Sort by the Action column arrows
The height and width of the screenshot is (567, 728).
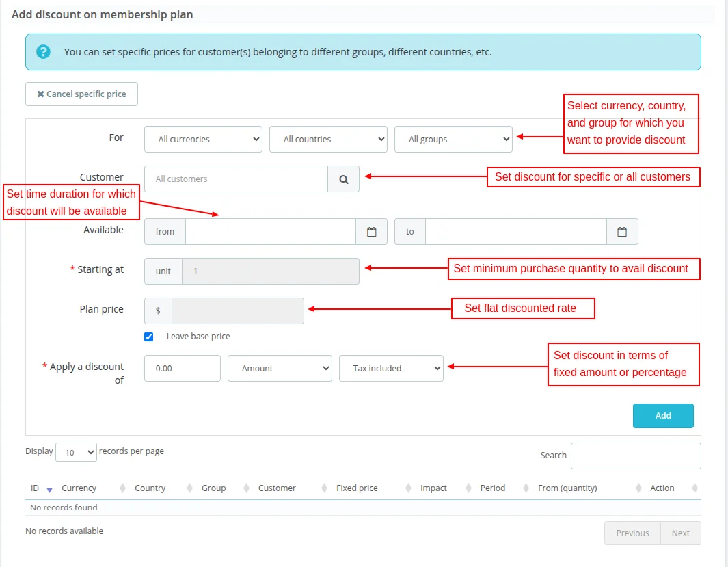(x=695, y=488)
